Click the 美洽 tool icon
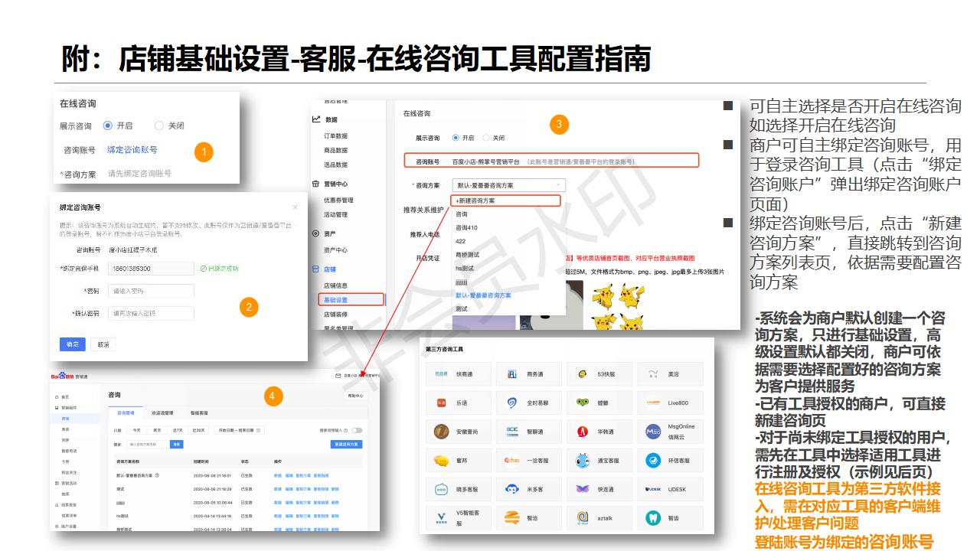The width and height of the screenshot is (980, 551). point(653,373)
